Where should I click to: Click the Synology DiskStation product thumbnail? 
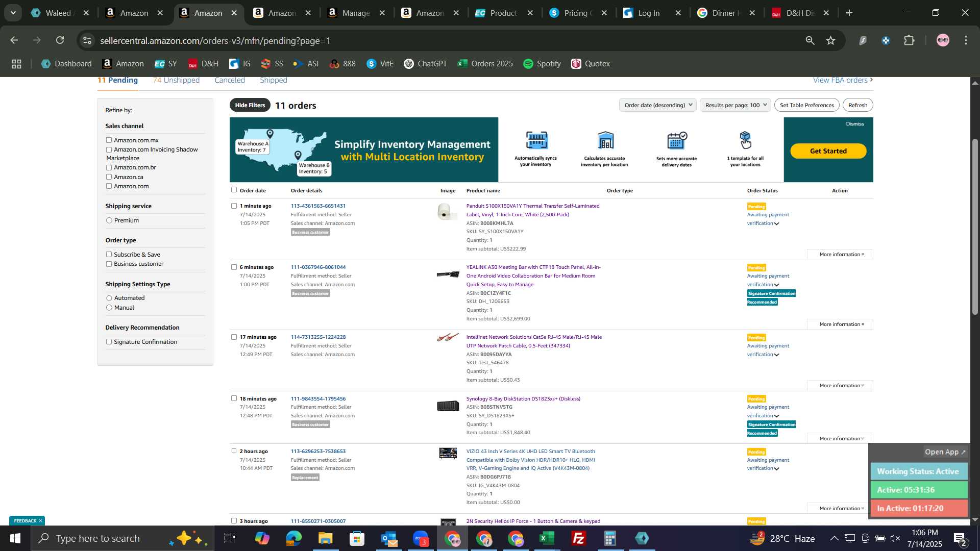[448, 406]
